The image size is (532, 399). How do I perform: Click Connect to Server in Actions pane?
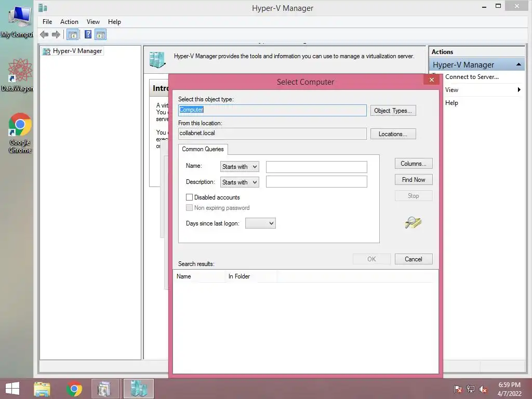tap(472, 77)
